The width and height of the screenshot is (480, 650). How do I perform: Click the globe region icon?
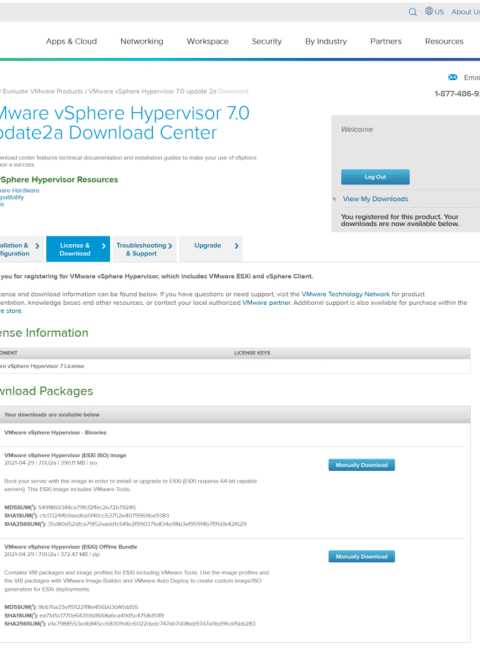429,11
